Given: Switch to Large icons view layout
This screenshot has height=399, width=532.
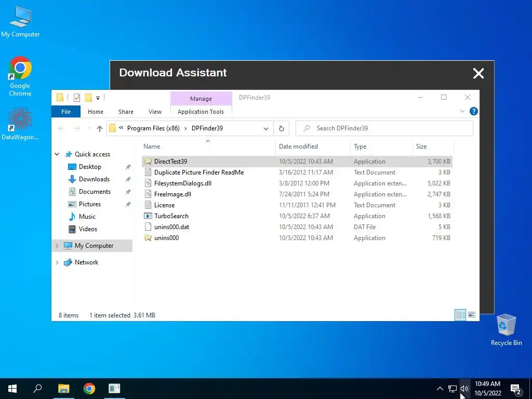Looking at the screenshot, I should pyautogui.click(x=472, y=315).
